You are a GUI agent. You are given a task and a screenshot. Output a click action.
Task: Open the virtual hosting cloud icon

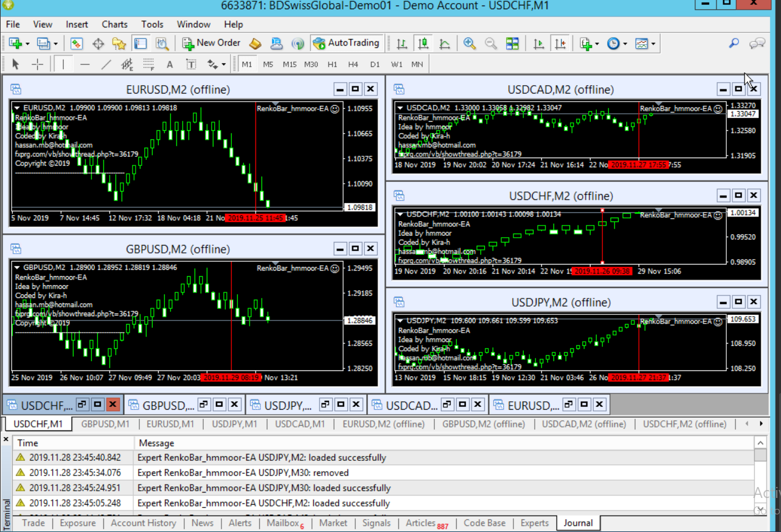coord(276,43)
